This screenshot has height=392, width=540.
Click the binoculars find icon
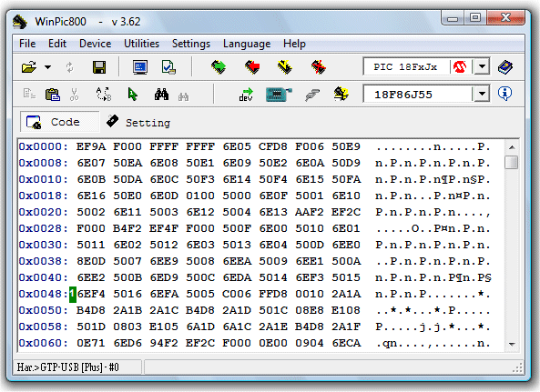click(x=161, y=94)
